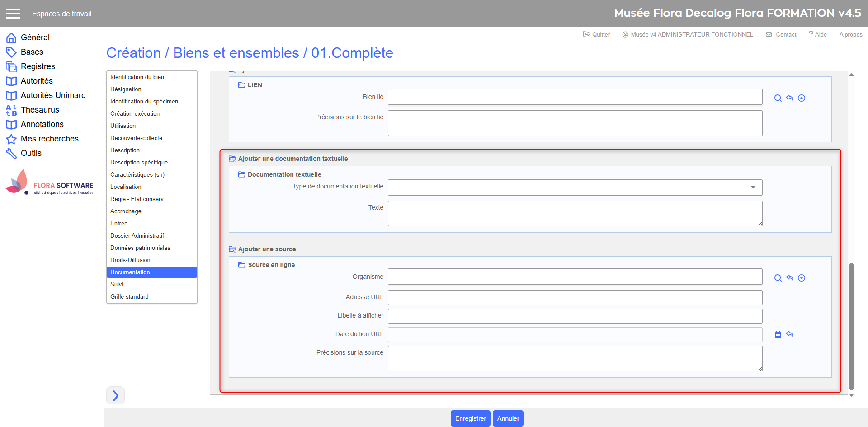Click into the Adresse URL input field
This screenshot has width=868, height=427.
[575, 297]
